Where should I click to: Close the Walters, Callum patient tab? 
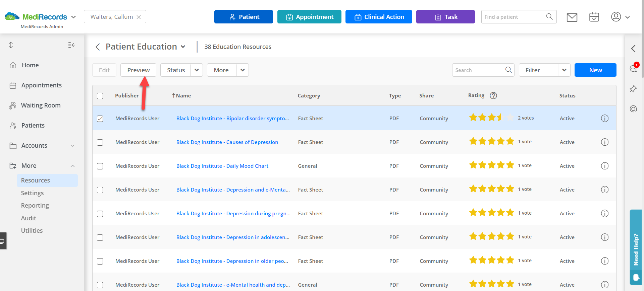139,17
